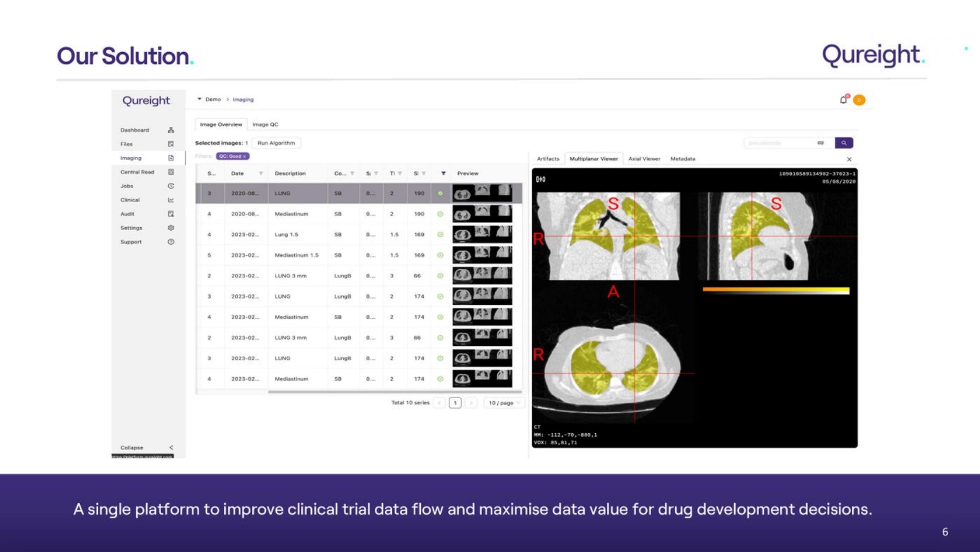Click the Description column header
This screenshot has width=980, height=552.
pos(290,173)
